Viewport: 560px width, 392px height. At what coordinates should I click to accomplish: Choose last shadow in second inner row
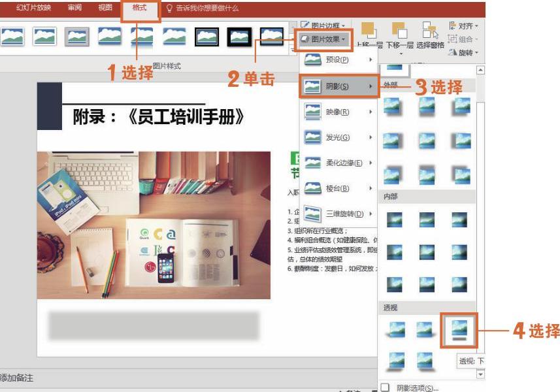click(x=459, y=252)
